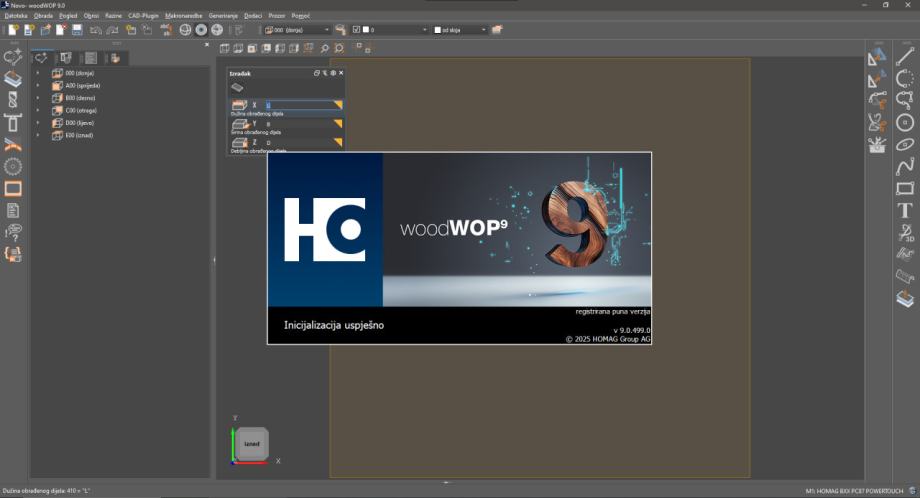Select the straight line drawing tool
Screen dimensions: 920x498
905,57
